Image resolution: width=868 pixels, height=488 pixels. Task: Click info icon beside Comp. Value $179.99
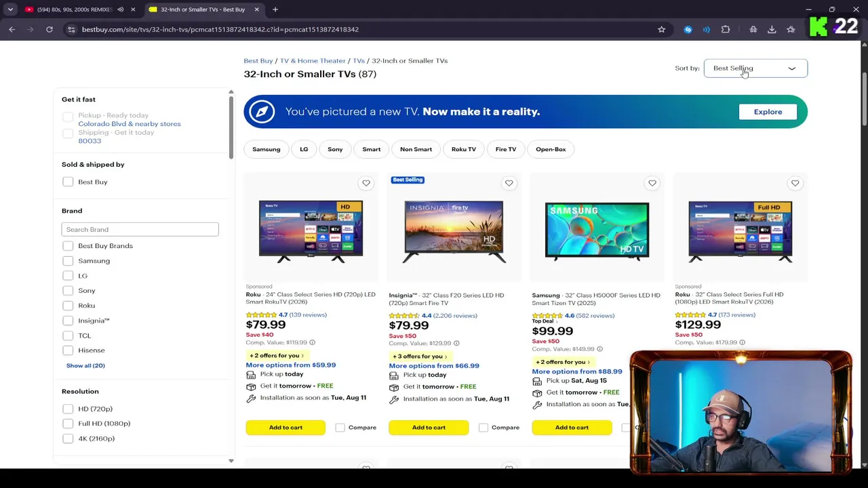click(742, 343)
